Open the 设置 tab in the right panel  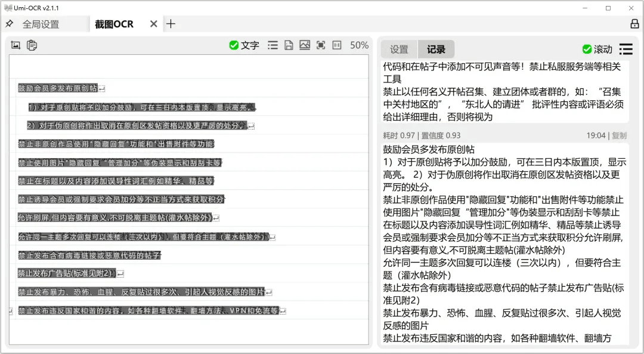click(400, 48)
